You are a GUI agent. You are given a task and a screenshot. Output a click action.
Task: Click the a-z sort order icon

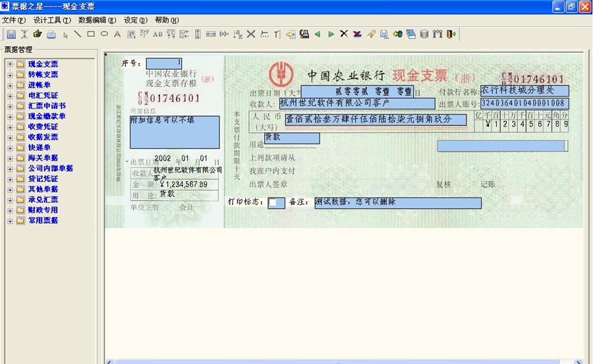click(x=237, y=34)
